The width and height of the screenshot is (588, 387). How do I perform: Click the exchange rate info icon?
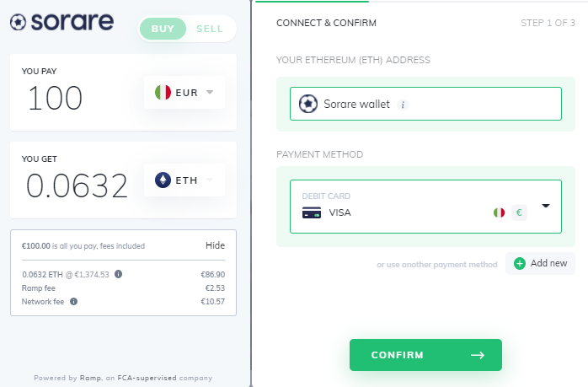tap(118, 274)
